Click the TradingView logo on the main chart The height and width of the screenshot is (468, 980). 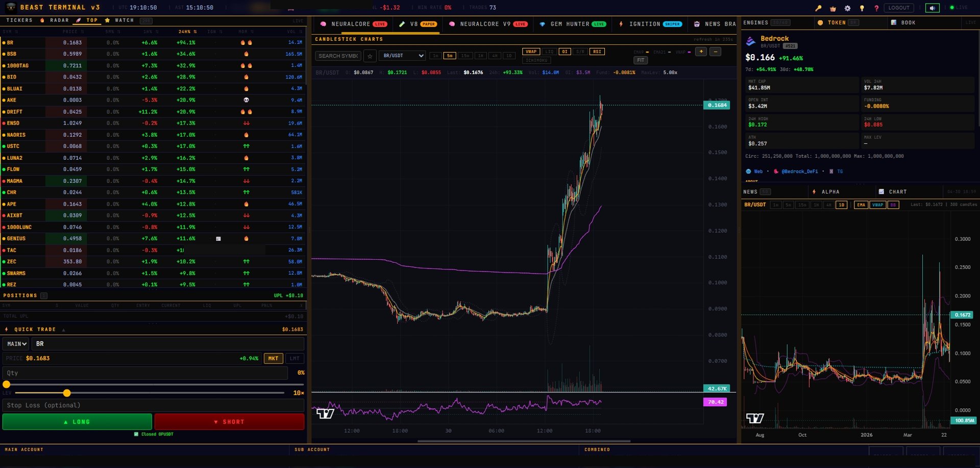click(x=326, y=414)
